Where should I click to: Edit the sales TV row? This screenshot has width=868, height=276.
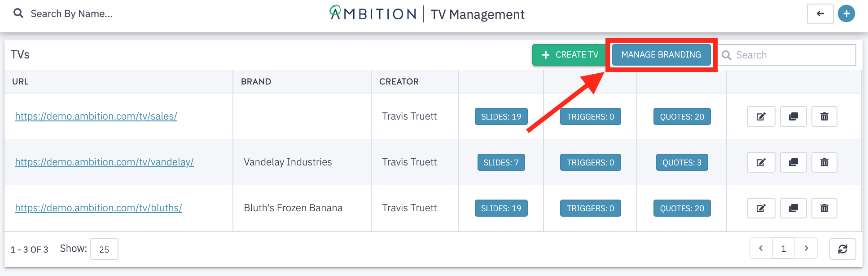761,116
